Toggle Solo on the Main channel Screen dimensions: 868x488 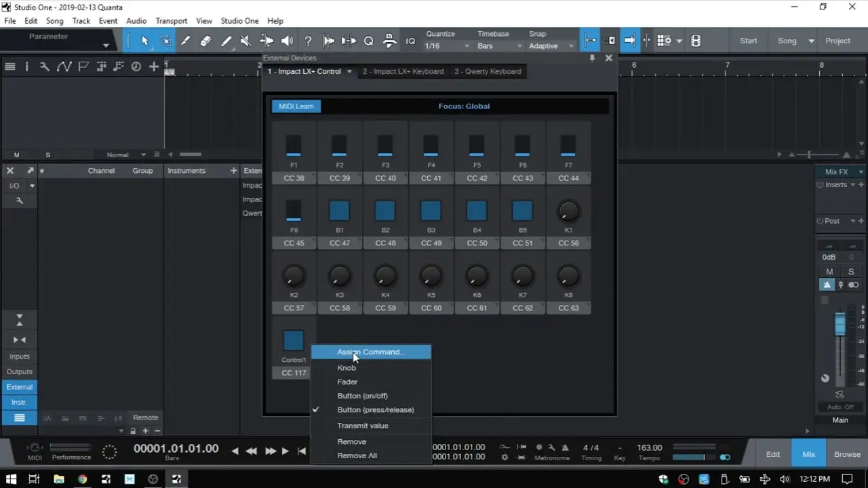[851, 272]
